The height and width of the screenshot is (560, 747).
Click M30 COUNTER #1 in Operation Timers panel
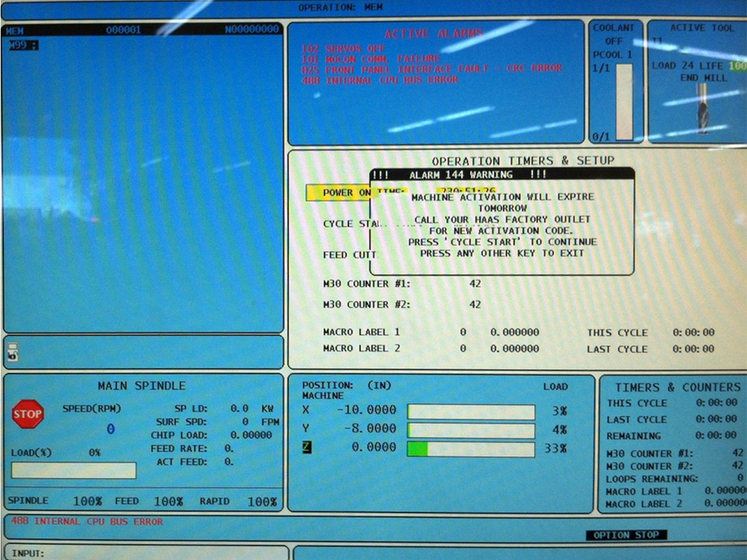(x=402, y=284)
